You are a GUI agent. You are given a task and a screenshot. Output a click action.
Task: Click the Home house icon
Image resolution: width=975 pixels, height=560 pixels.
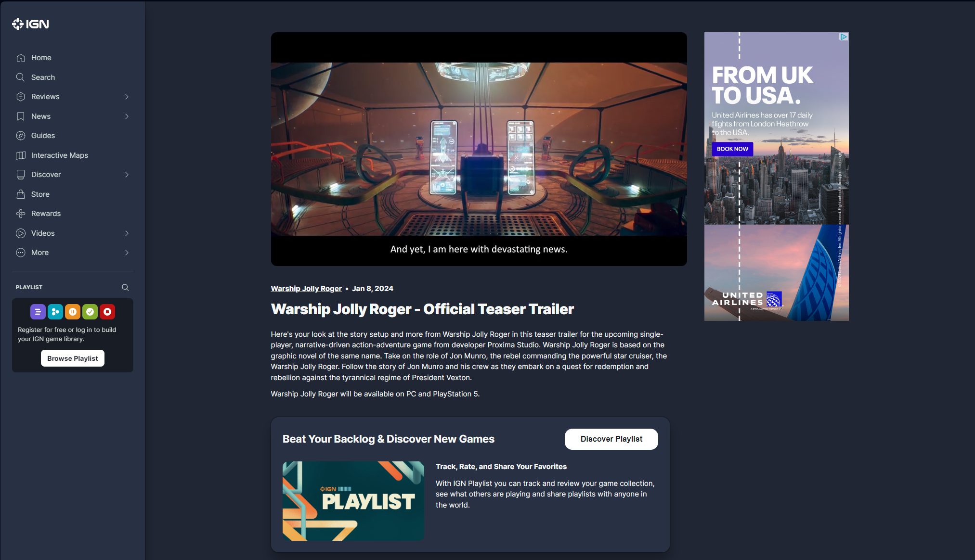coord(21,58)
